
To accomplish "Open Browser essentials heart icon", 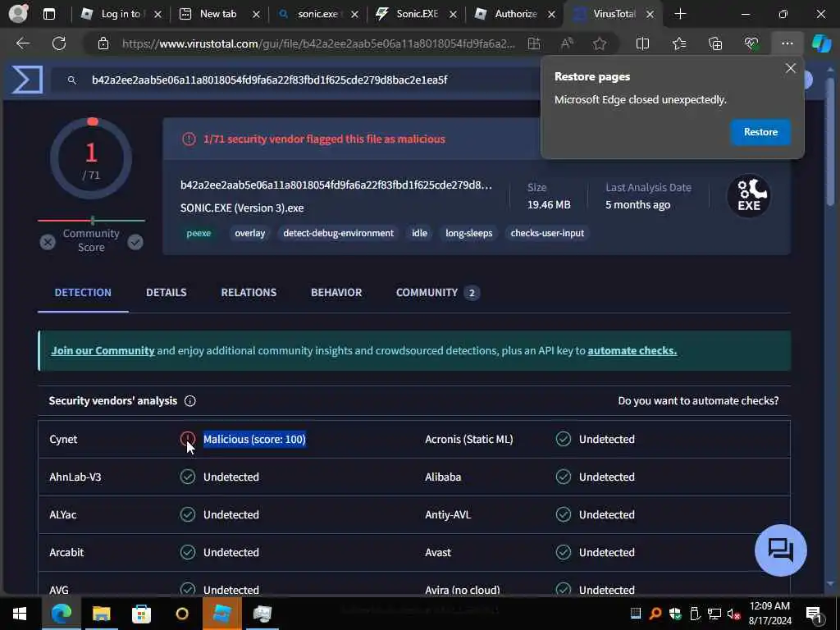I will [x=751, y=43].
